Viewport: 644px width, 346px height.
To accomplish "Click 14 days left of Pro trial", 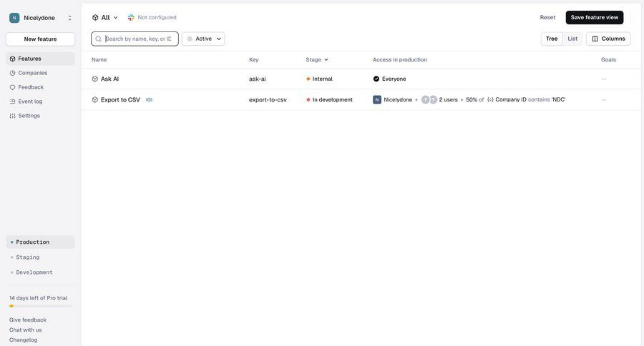I will coord(38,298).
